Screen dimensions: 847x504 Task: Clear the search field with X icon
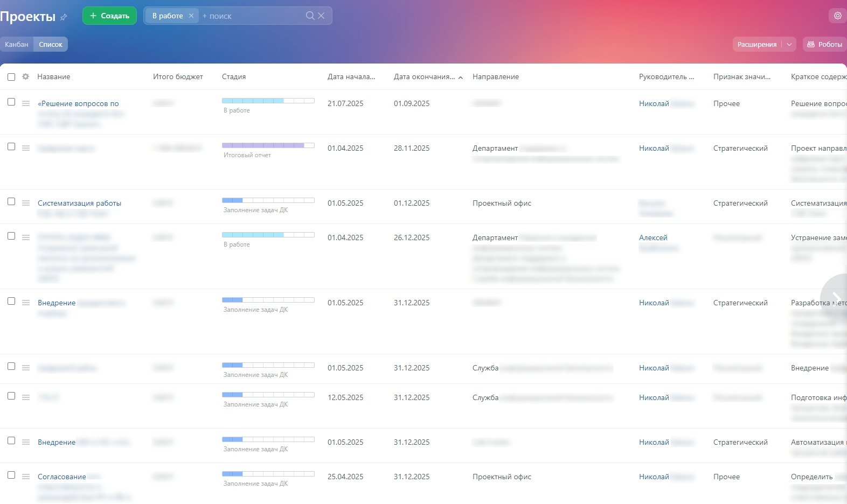pos(321,16)
